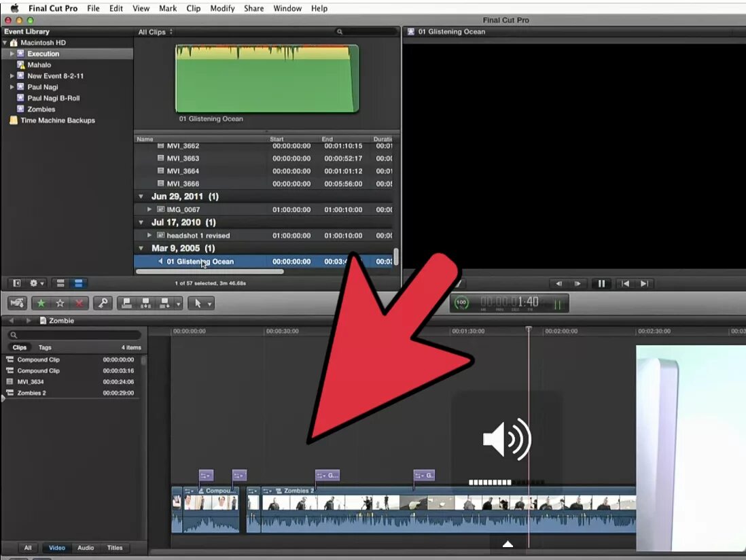The image size is (746, 560).
Task: Switch Event Browser to list view
Action: tap(79, 283)
